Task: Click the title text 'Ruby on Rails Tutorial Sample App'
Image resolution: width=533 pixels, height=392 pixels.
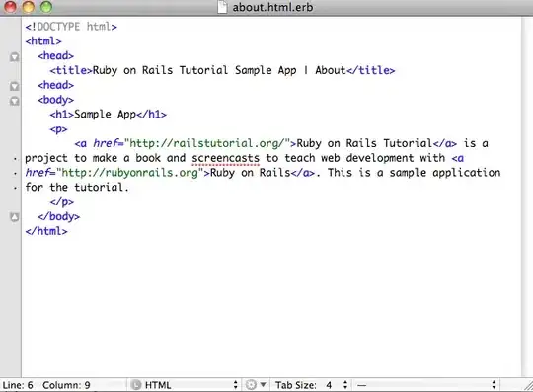Action: pos(194,70)
